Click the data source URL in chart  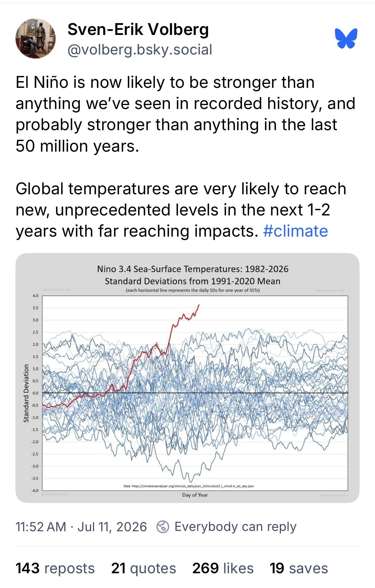[x=188, y=486]
